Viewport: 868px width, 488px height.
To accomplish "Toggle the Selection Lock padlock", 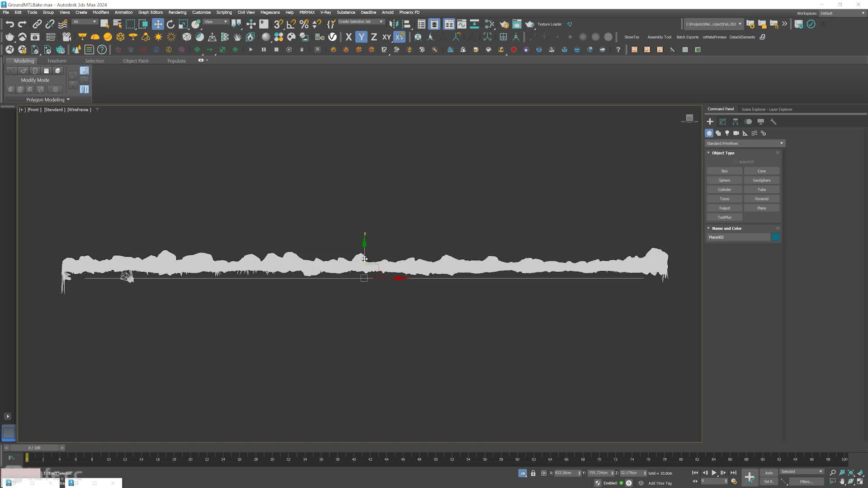I will [x=533, y=473].
